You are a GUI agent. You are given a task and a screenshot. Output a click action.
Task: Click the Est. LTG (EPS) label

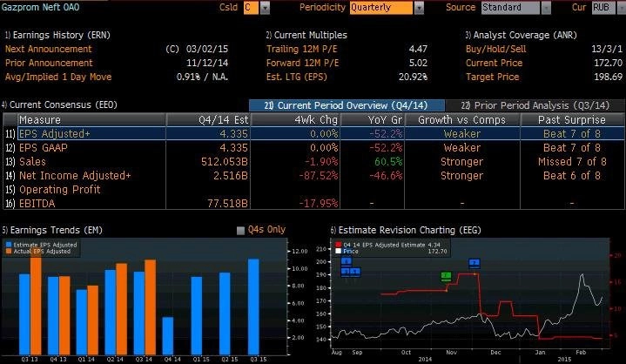click(297, 77)
